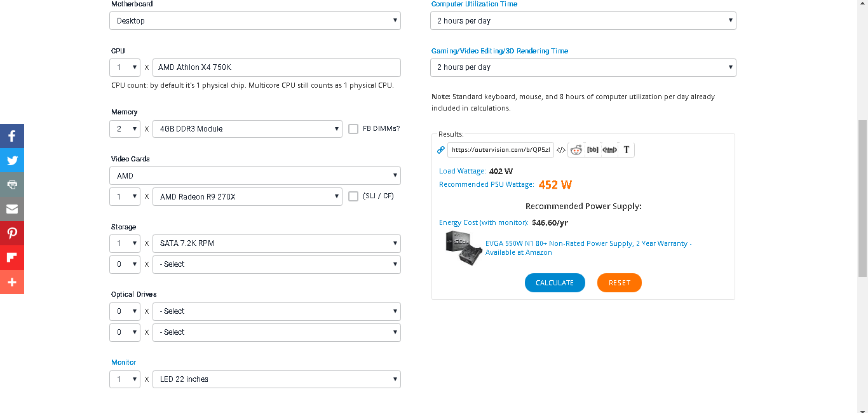The width and height of the screenshot is (868, 413).
Task: Open the Motherboard Desktop dropdown
Action: (x=255, y=21)
